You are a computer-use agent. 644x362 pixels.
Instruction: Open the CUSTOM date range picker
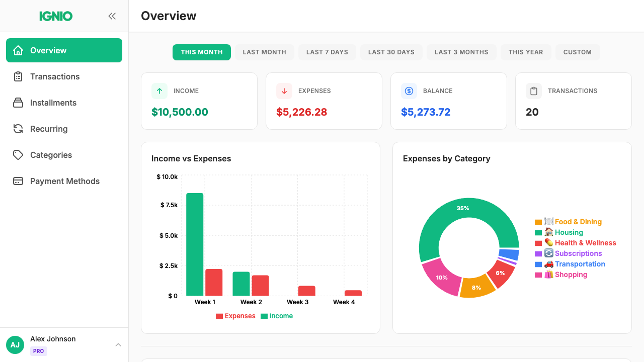tap(577, 52)
